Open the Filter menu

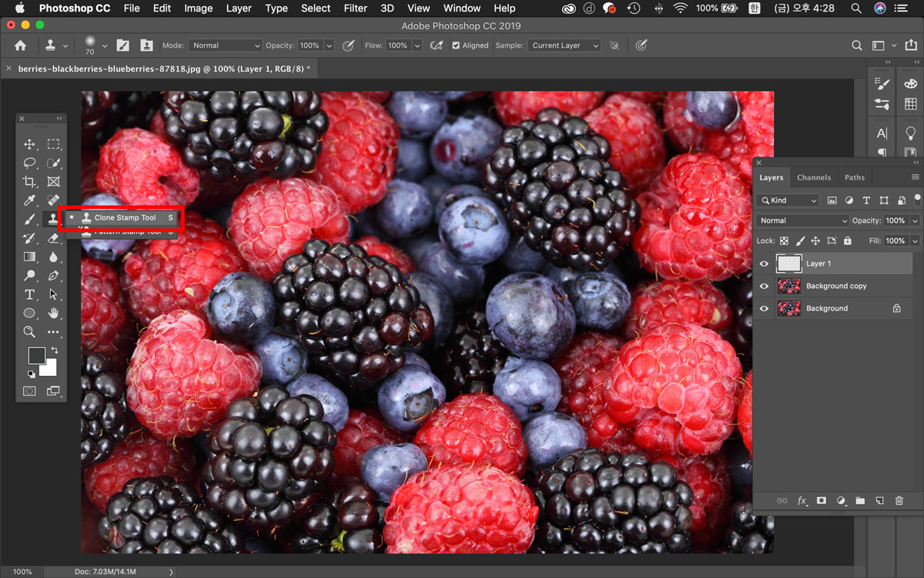click(x=355, y=8)
